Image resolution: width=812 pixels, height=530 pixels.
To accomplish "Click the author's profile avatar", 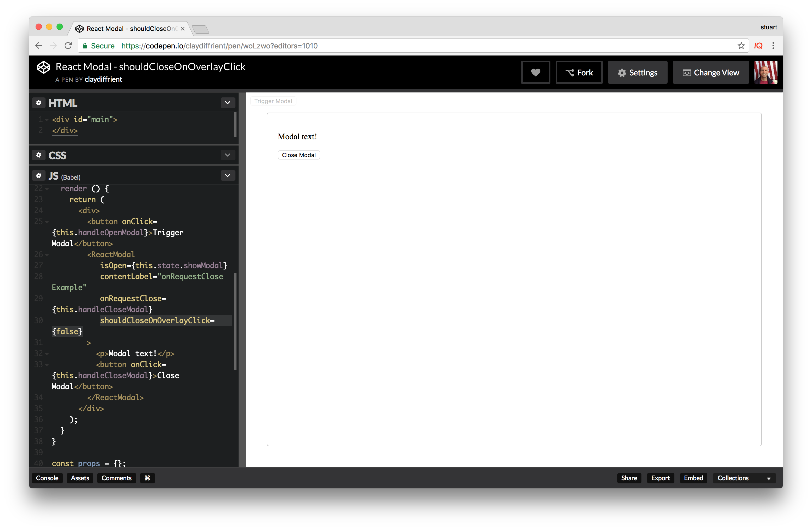I will 766,72.
